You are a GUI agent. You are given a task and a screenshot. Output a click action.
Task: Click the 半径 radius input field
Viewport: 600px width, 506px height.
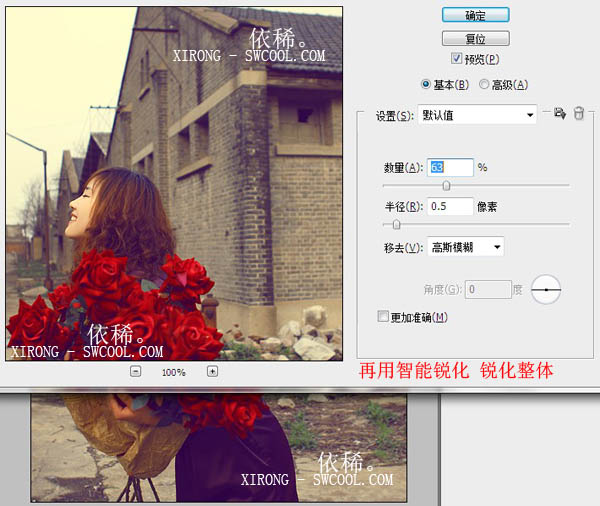click(x=449, y=207)
